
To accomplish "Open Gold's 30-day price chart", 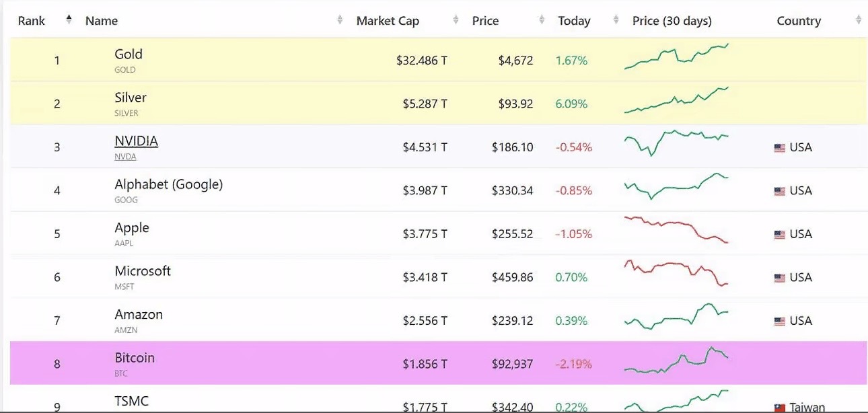I will point(676,57).
